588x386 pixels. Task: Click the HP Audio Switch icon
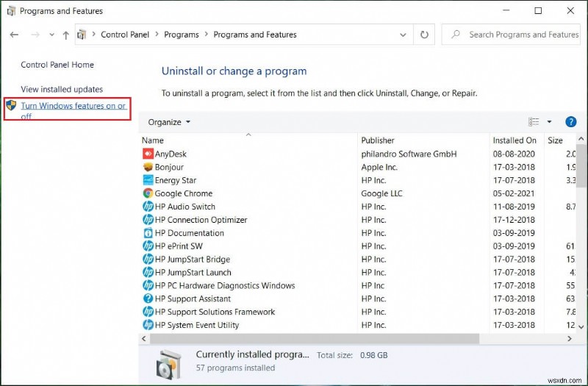(x=148, y=207)
